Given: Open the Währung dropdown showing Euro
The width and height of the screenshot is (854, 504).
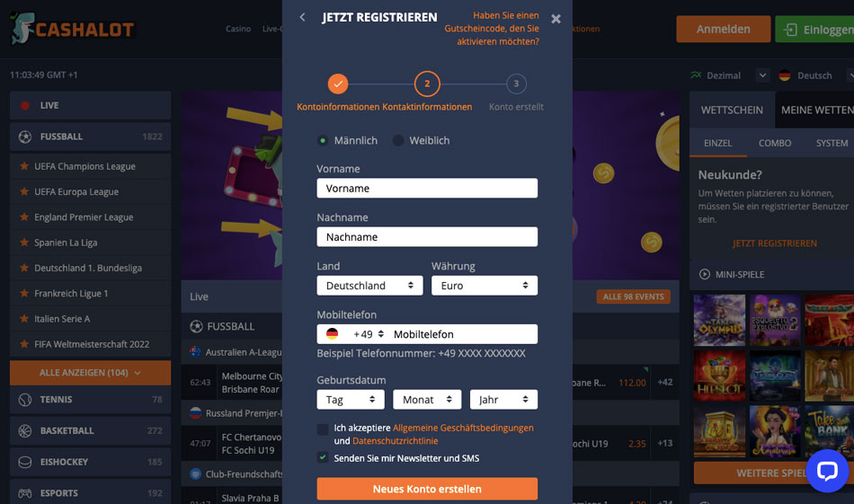Looking at the screenshot, I should pos(485,286).
